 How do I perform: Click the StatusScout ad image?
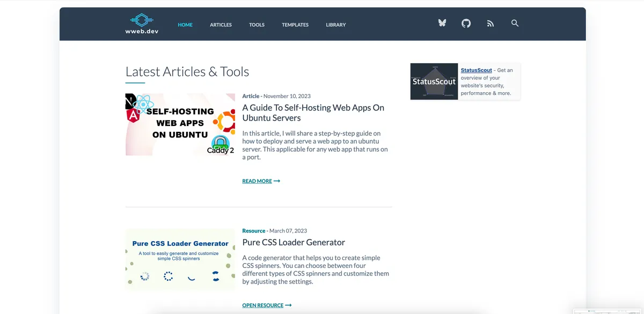point(434,81)
